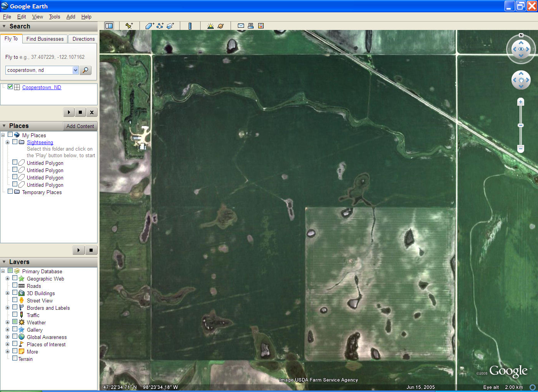538x392 pixels.
Task: Open the Edit menu
Action: 22,17
